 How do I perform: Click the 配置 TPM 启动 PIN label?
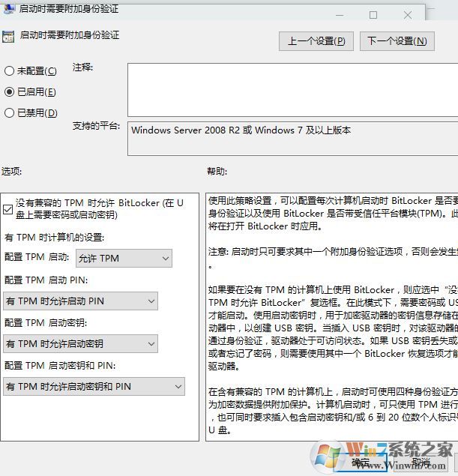click(x=46, y=280)
